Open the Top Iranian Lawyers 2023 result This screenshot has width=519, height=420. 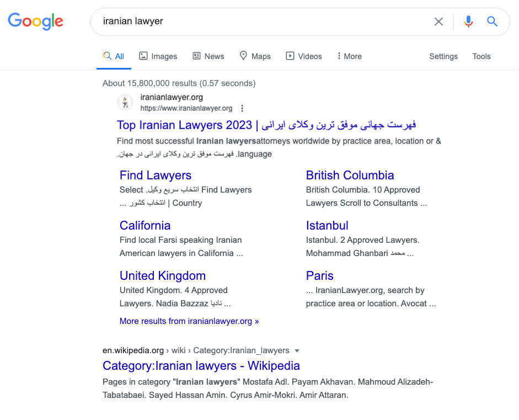pos(266,125)
